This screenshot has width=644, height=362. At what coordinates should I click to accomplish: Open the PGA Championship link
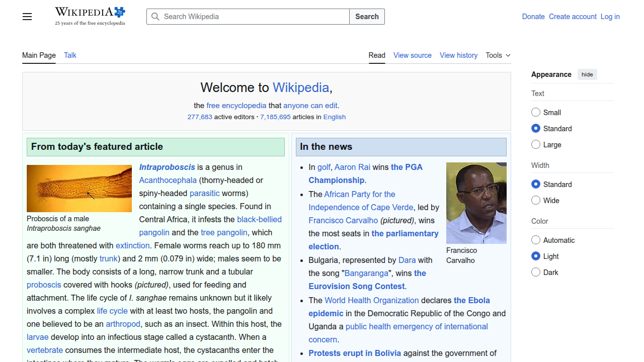click(x=366, y=173)
